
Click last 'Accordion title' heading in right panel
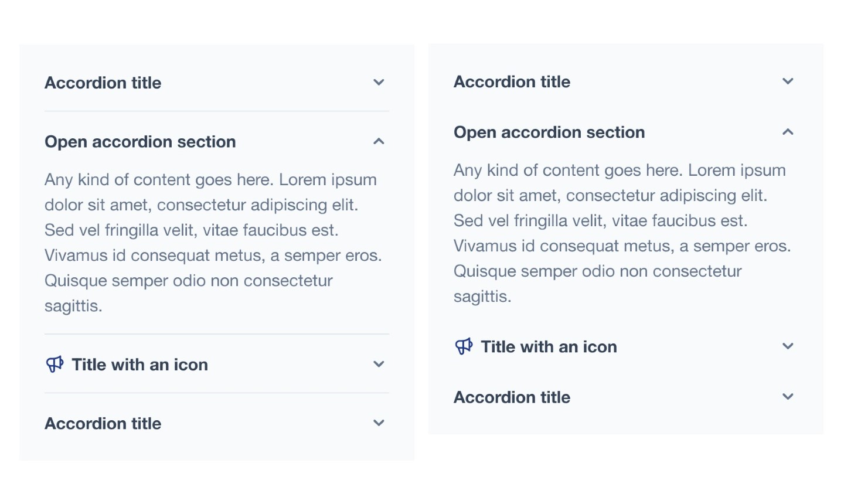(x=512, y=397)
